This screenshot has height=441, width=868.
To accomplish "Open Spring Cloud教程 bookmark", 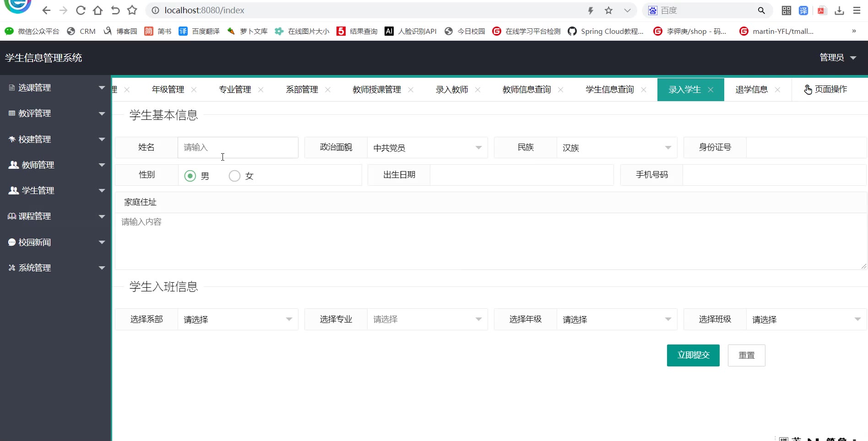I will click(x=606, y=31).
